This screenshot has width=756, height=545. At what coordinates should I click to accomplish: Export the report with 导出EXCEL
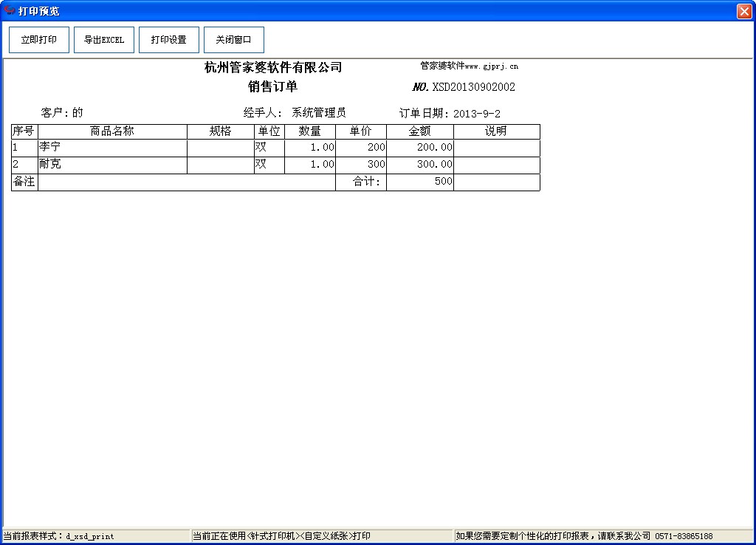pyautogui.click(x=103, y=40)
